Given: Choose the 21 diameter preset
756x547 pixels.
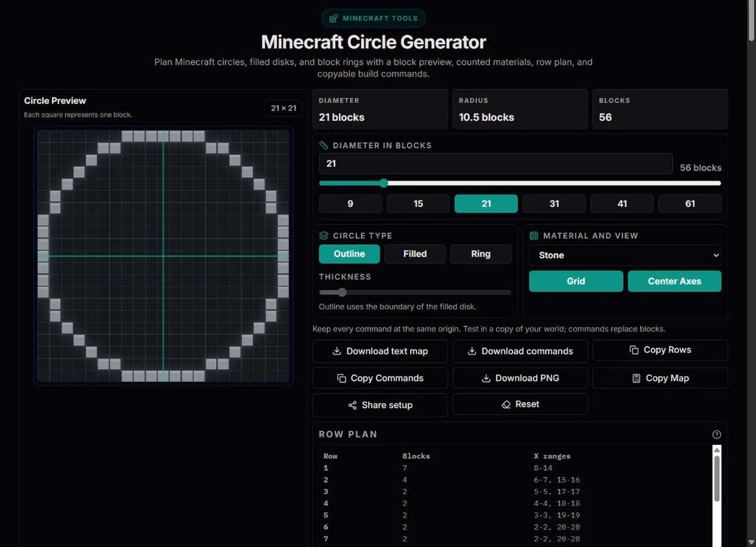Looking at the screenshot, I should [486, 204].
